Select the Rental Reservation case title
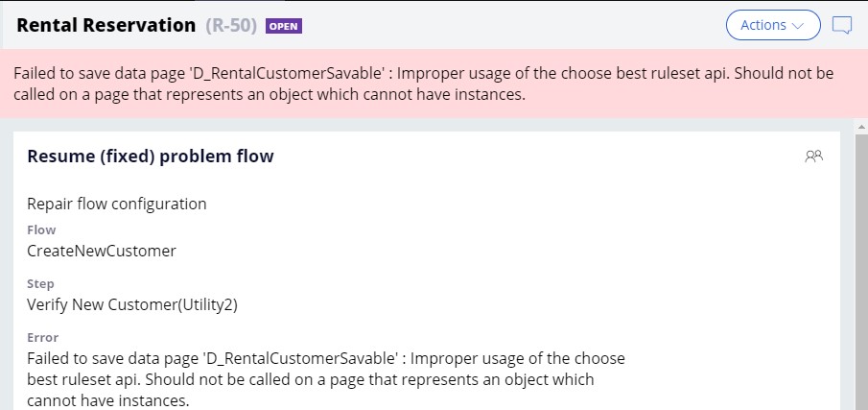Image resolution: width=868 pixels, height=410 pixels. tap(106, 26)
